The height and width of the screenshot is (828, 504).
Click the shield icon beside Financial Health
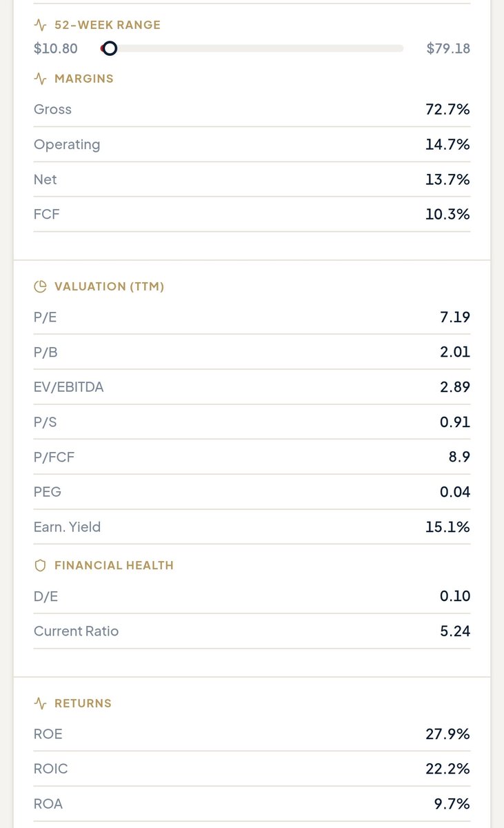[40, 566]
